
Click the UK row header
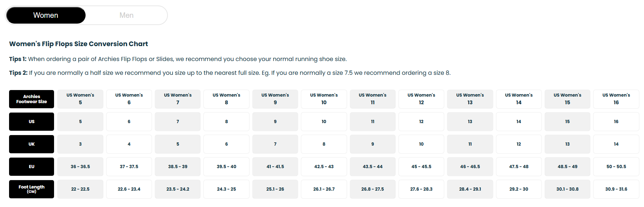(32, 144)
